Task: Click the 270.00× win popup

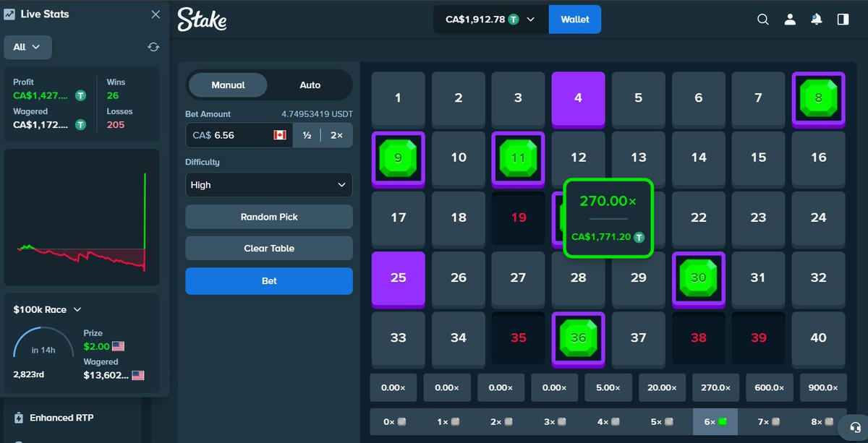Action: 608,218
